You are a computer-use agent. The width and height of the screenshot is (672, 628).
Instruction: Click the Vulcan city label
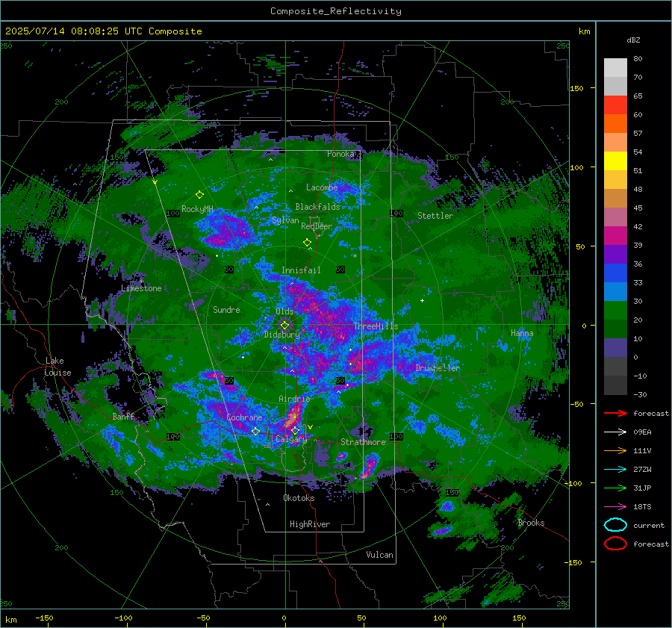(379, 555)
